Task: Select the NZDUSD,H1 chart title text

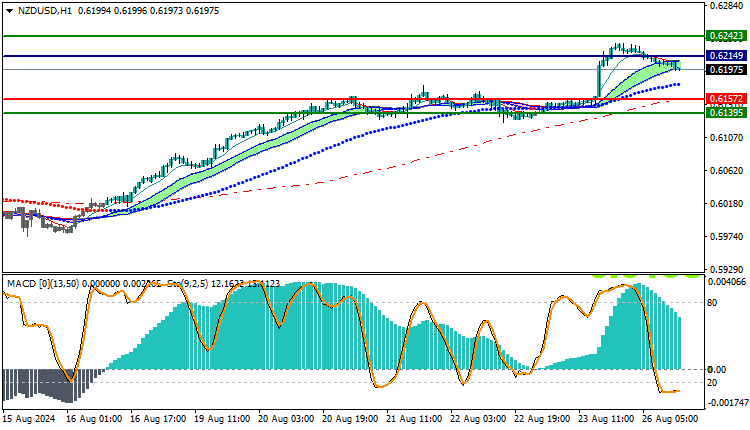Action: (x=44, y=11)
